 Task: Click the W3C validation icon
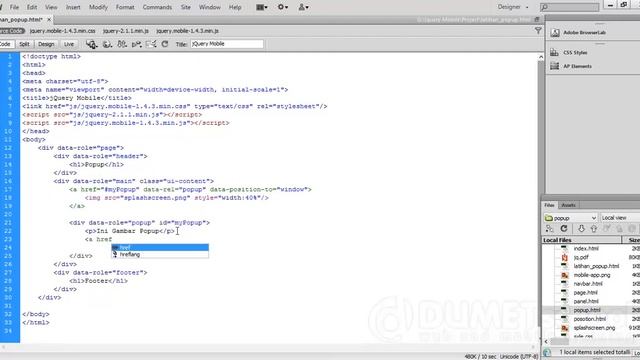(x=136, y=44)
